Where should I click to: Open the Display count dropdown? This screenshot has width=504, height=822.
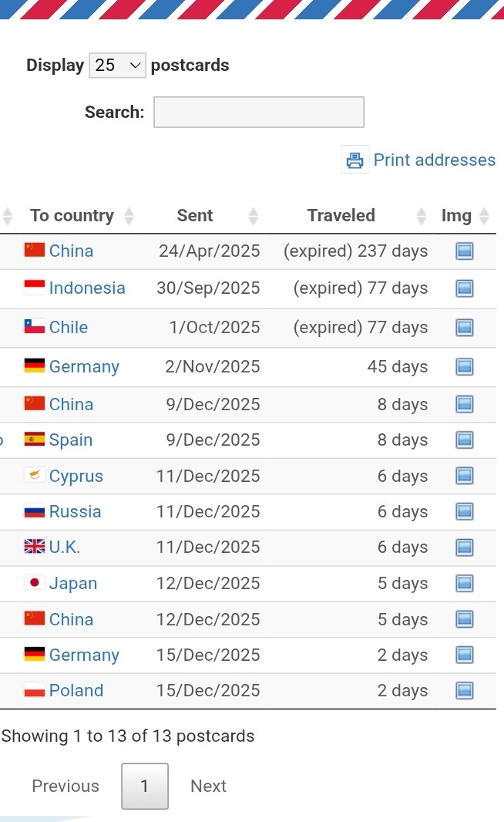click(117, 66)
